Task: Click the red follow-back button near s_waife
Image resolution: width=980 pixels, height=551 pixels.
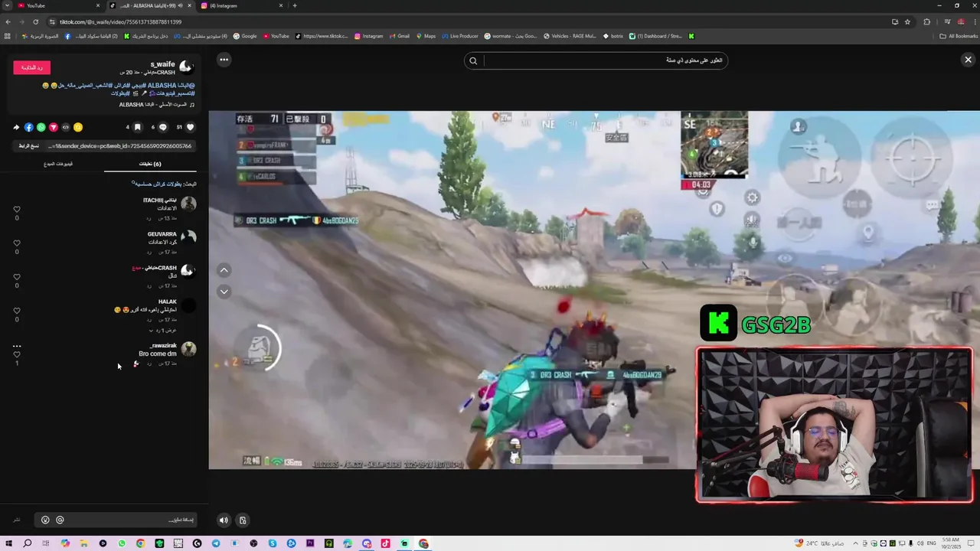Action: (x=32, y=67)
